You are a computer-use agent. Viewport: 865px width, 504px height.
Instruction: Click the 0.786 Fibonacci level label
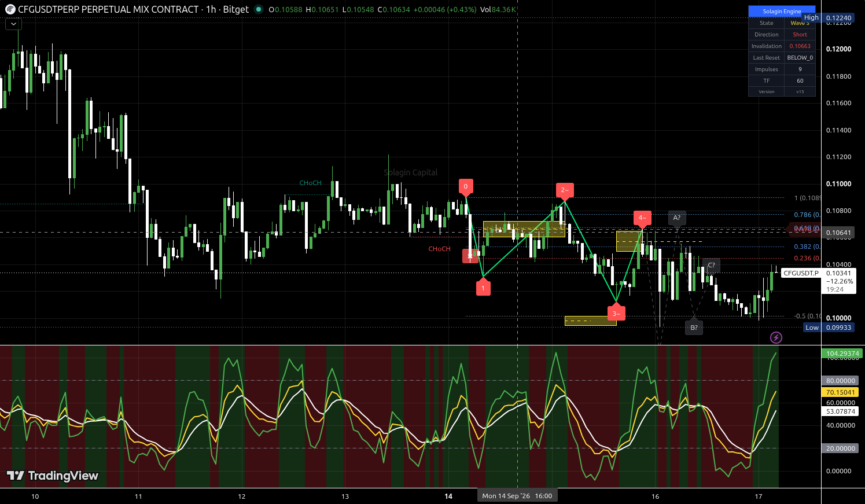pyautogui.click(x=807, y=215)
